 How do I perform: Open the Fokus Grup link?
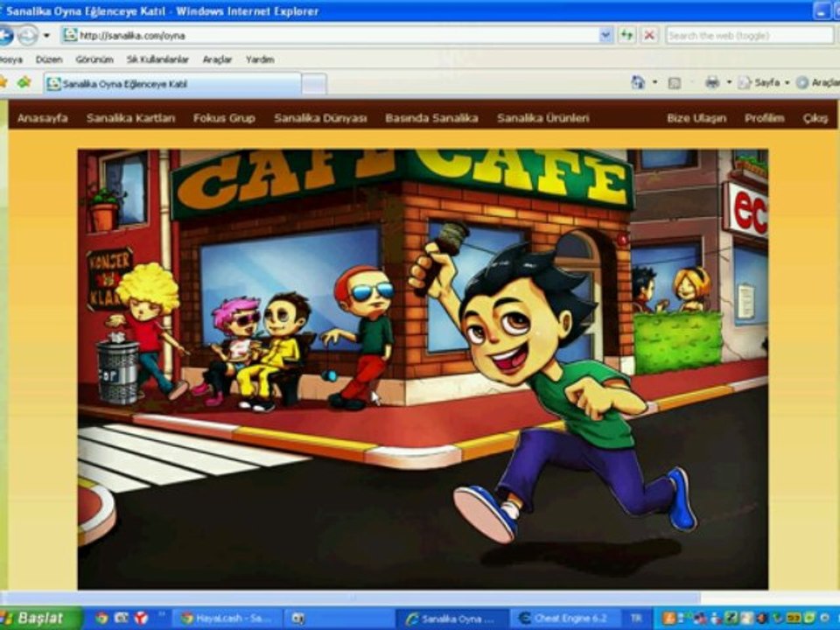coord(224,118)
